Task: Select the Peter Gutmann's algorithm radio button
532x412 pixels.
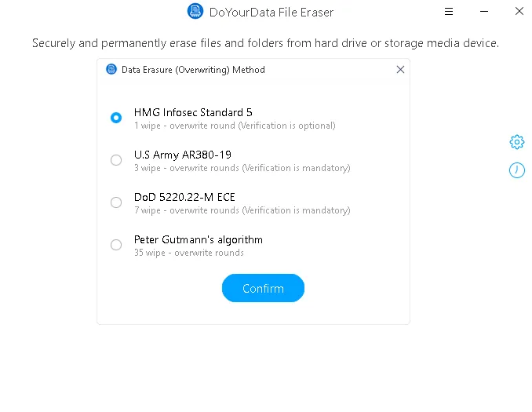Action: coord(116,245)
